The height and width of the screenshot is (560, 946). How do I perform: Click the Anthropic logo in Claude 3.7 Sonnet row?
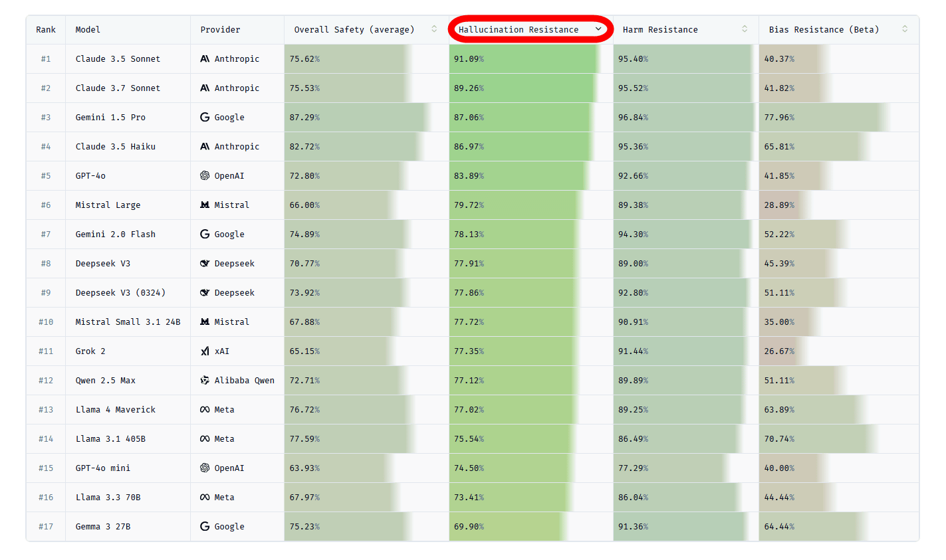coord(205,88)
